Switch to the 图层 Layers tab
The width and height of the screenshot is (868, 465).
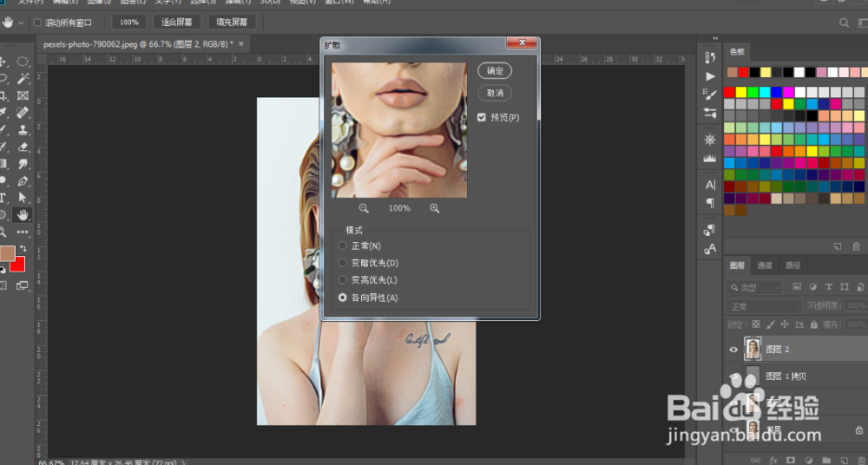pyautogui.click(x=737, y=265)
